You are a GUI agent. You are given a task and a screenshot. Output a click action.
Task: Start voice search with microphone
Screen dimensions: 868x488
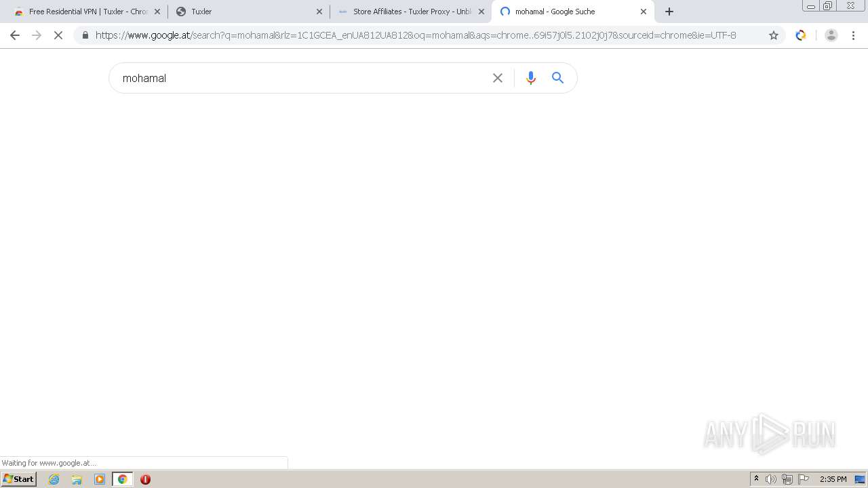(531, 78)
